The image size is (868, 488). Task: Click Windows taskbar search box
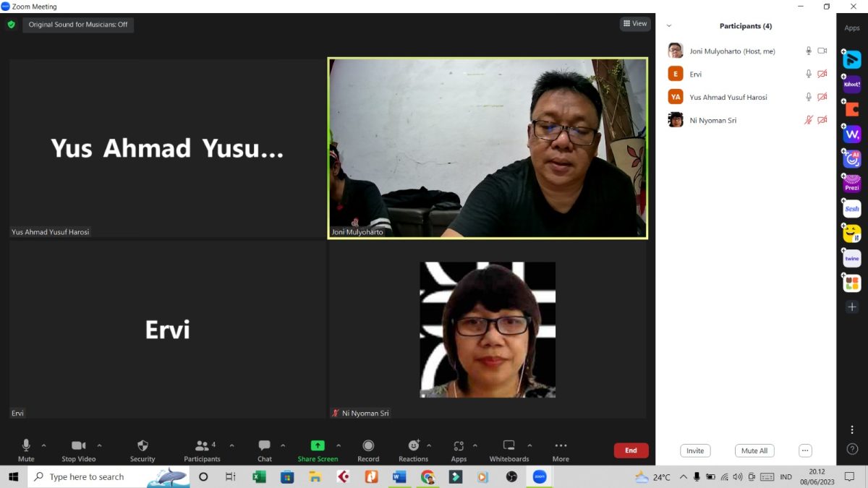point(87,477)
